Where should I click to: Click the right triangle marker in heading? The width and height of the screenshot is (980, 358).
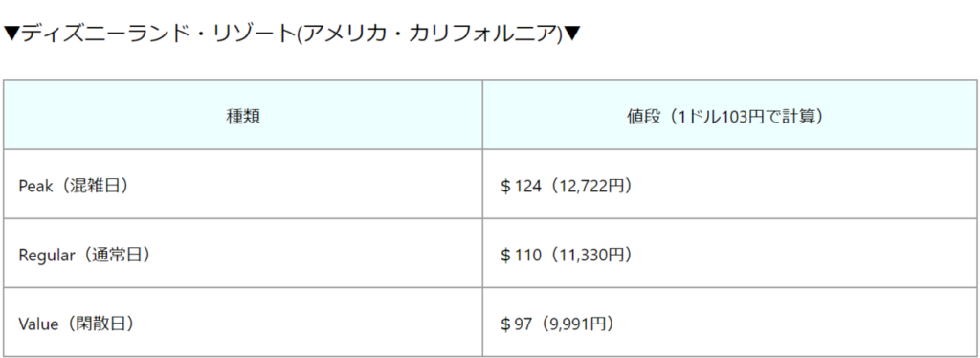(x=572, y=34)
